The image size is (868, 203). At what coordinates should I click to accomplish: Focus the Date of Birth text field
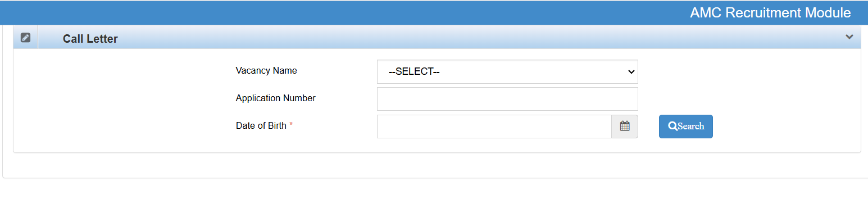click(x=494, y=127)
